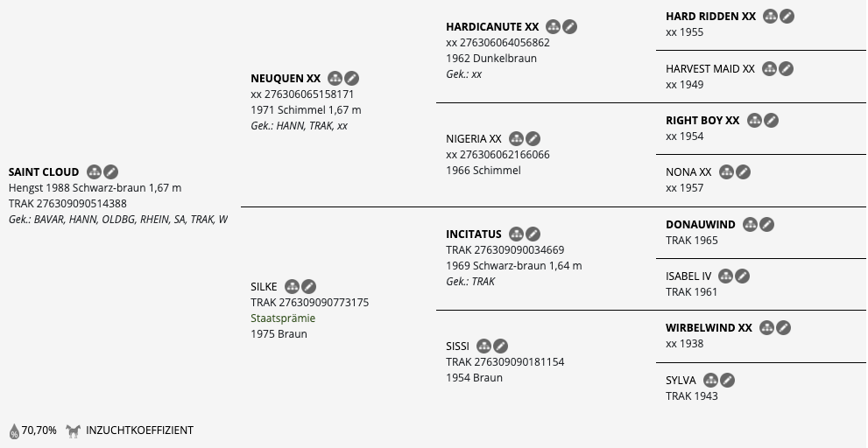Viewport: 868px width, 448px height.
Task: Show pedigree icon for WIRBELWIND XX
Action: click(766, 328)
